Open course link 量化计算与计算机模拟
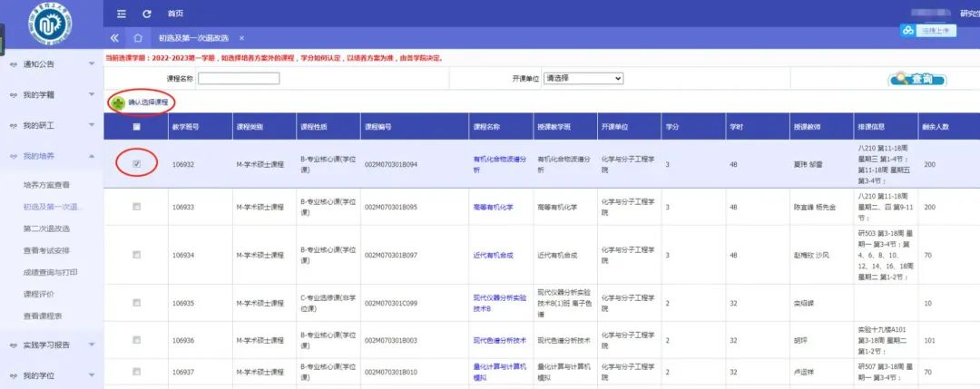Image resolution: width=980 pixels, height=389 pixels. click(499, 372)
